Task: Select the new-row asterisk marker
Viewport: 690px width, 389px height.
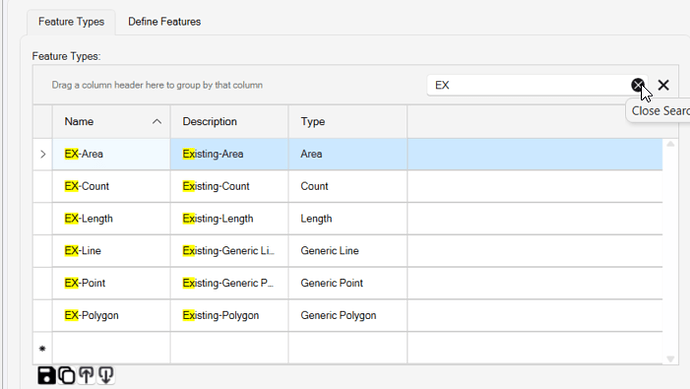Action: (42, 349)
